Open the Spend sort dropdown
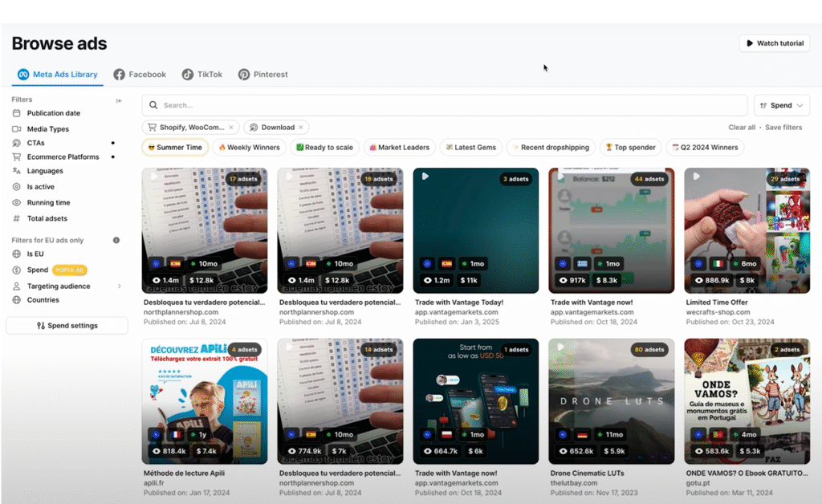Image resolution: width=822 pixels, height=504 pixels. (782, 105)
